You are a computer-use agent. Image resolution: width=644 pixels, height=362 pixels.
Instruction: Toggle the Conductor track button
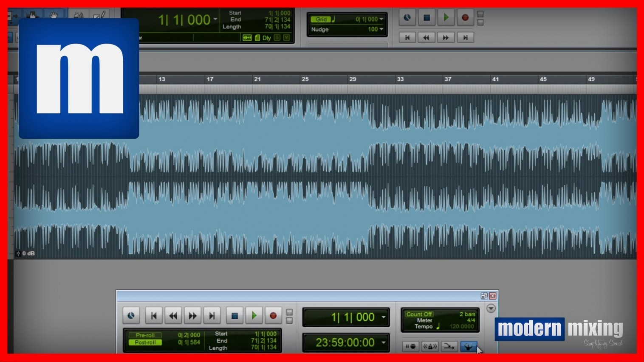(x=469, y=346)
